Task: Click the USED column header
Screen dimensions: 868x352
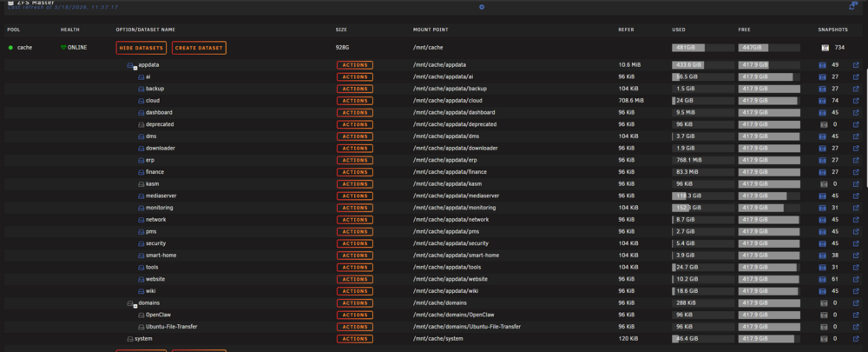Action: coord(679,30)
